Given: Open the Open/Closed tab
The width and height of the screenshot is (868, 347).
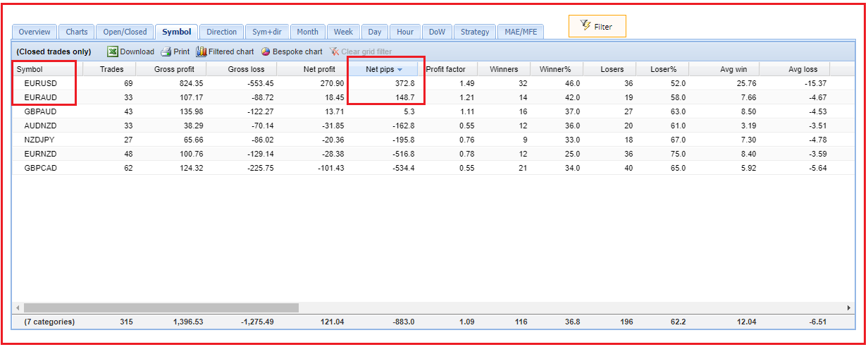Looking at the screenshot, I should point(125,32).
